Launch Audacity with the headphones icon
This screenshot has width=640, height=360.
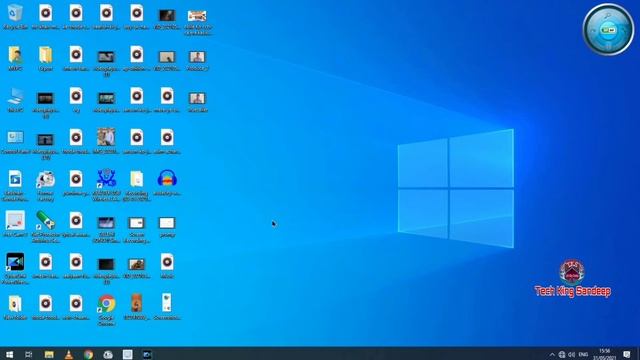point(167,183)
